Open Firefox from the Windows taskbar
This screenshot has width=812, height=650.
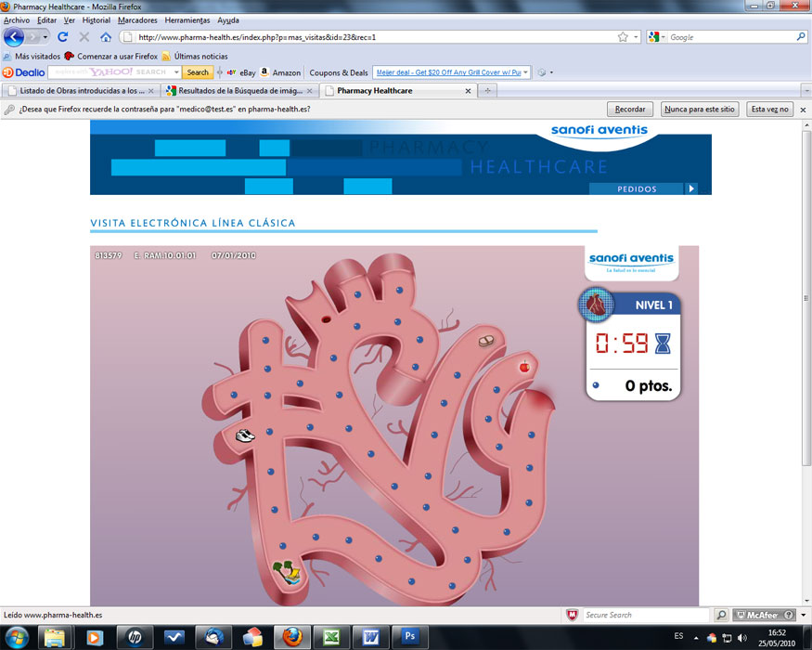tap(292, 636)
